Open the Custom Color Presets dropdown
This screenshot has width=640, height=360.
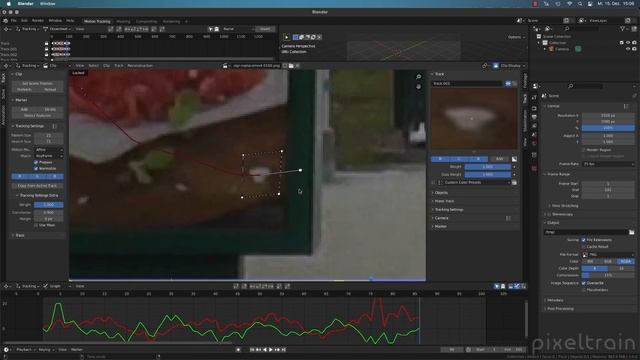pyautogui.click(x=476, y=182)
